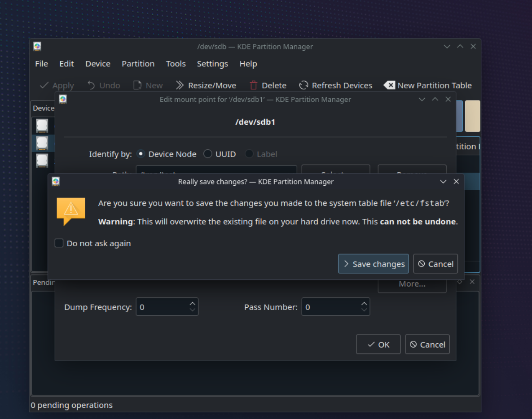The width and height of the screenshot is (532, 419).
Task: Select the first disk in Devices list
Action: pos(42,126)
